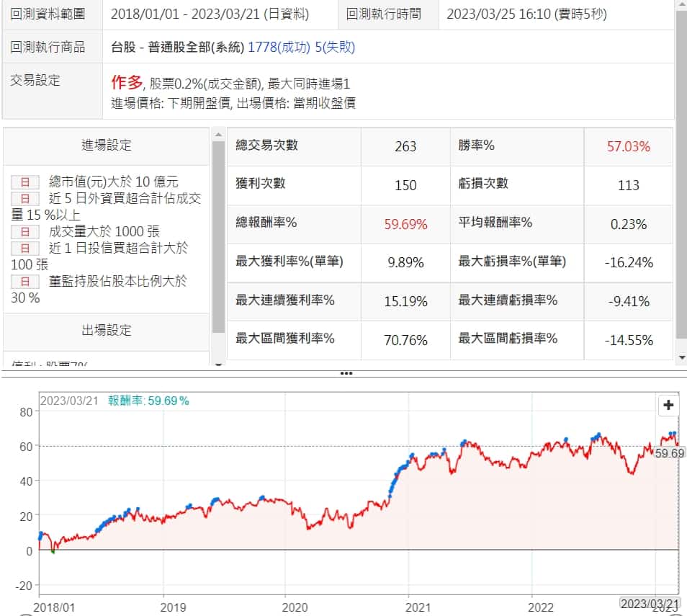
Task: Click the 日 badge beside 總市值 condition
Action: (x=25, y=182)
